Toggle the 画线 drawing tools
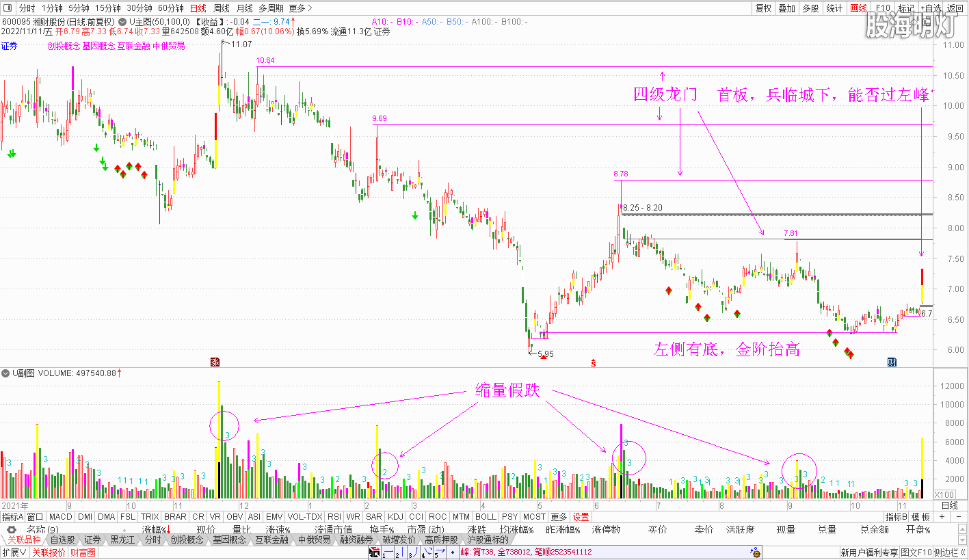The width and height of the screenshot is (969, 560). (858, 8)
